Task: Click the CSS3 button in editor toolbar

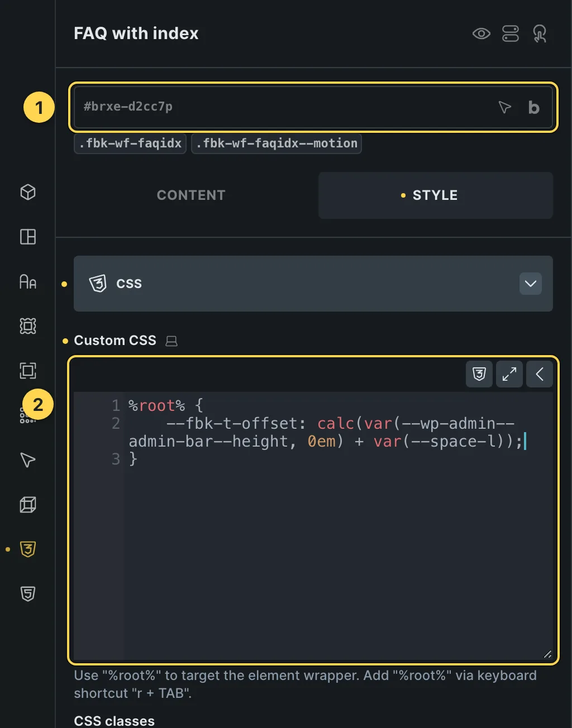Action: [x=479, y=374]
